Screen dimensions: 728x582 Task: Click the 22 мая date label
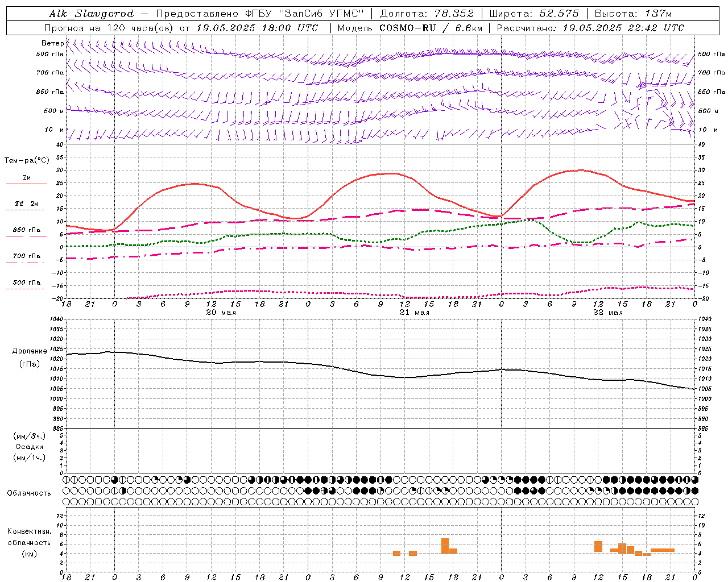[x=607, y=313]
